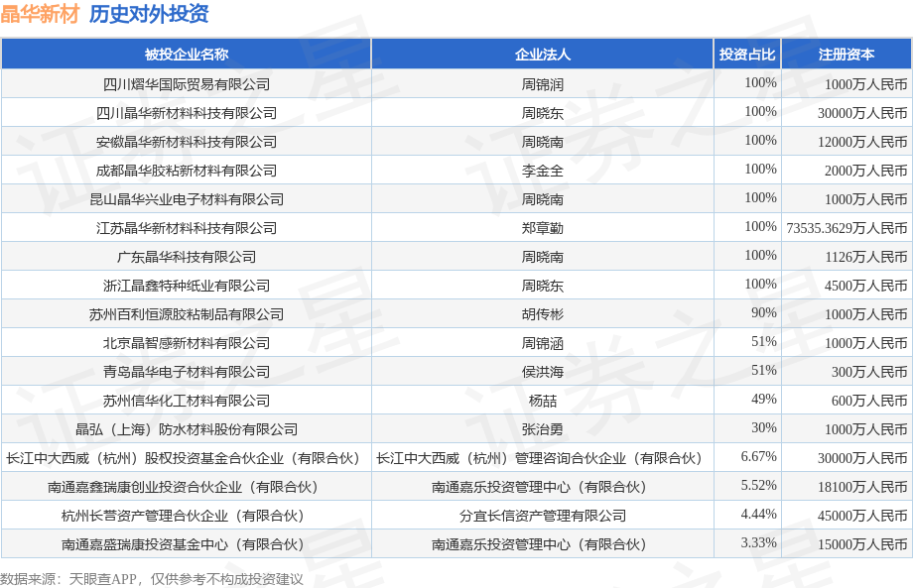
Task: Click 周晓南 in 安徽晶华 row
Action: pyautogui.click(x=542, y=142)
